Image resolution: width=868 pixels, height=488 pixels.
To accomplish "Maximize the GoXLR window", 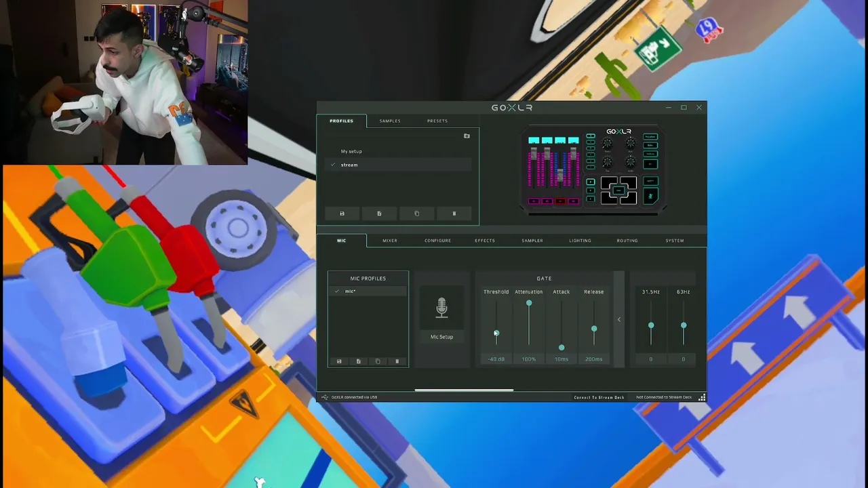I will tap(684, 108).
